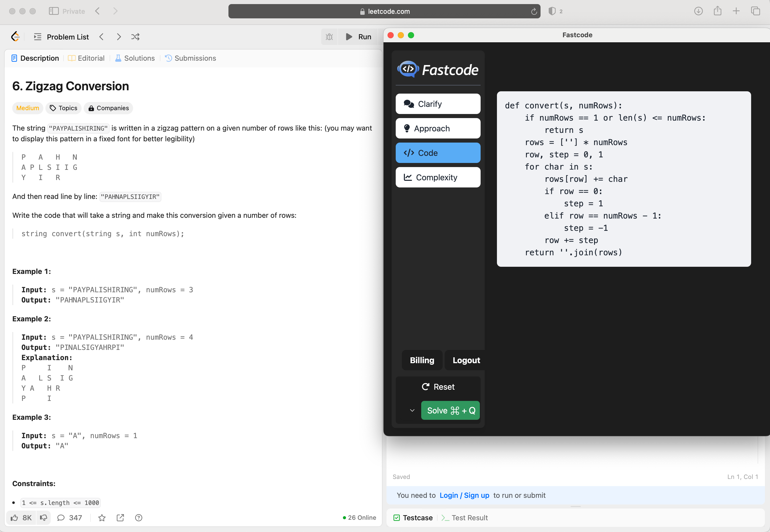Reload the page in Safari

pyautogui.click(x=534, y=11)
